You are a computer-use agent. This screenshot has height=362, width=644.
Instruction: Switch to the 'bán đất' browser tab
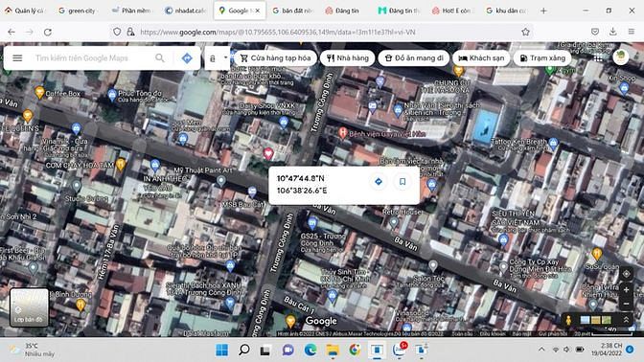pyautogui.click(x=292, y=11)
